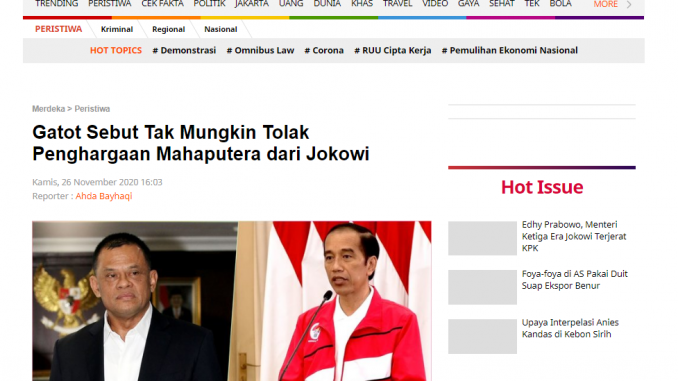This screenshot has height=381, width=678.
Task: Open Upaya Interpelasi Anies article
Action: (x=570, y=328)
